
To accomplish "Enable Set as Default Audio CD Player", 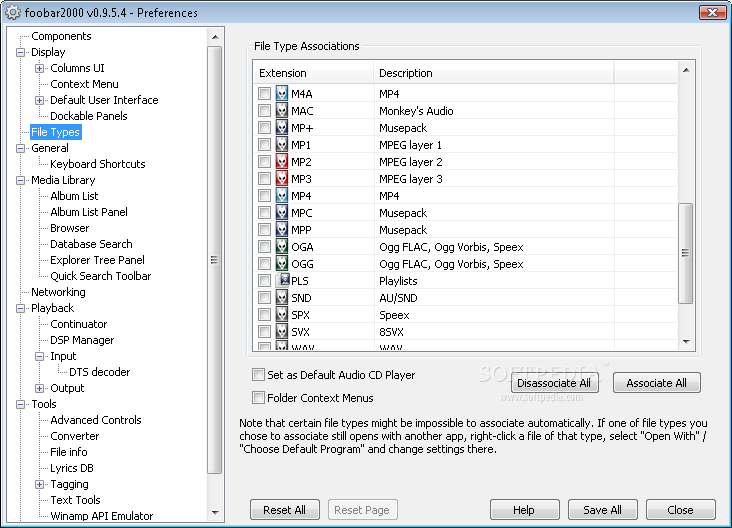I will [x=258, y=374].
